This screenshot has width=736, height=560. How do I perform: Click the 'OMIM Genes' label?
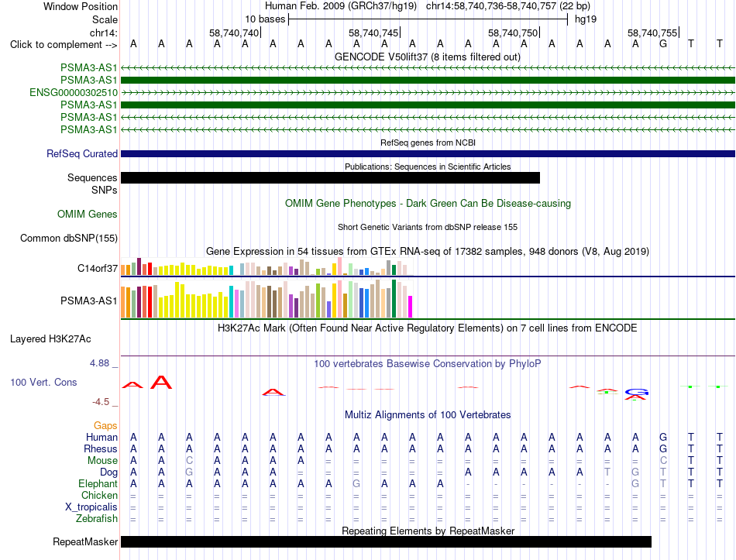(87, 214)
